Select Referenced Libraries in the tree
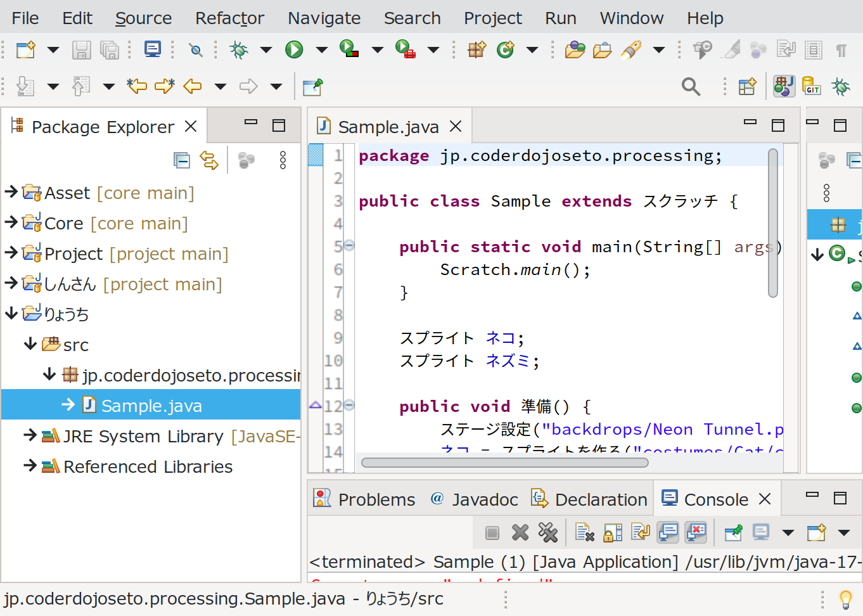Screen dimensions: 863x616 point(148,466)
